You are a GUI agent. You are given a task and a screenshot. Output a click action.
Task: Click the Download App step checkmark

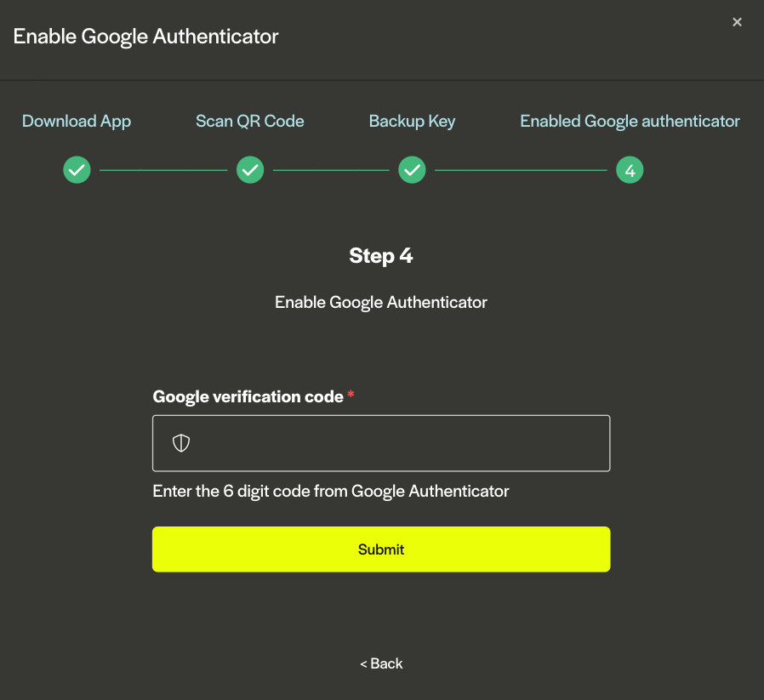(x=77, y=170)
